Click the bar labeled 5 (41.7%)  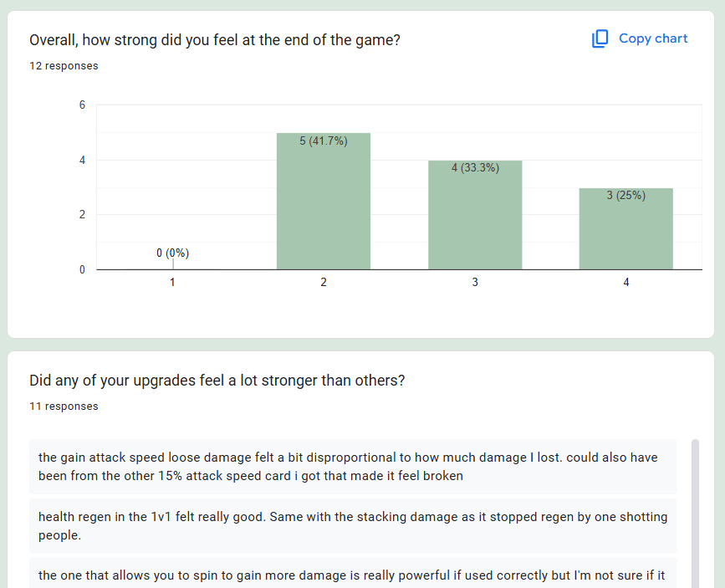point(324,202)
